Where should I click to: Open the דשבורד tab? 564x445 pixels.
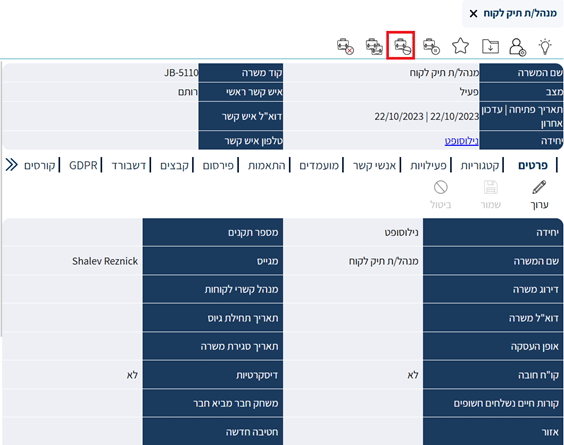[x=128, y=165]
